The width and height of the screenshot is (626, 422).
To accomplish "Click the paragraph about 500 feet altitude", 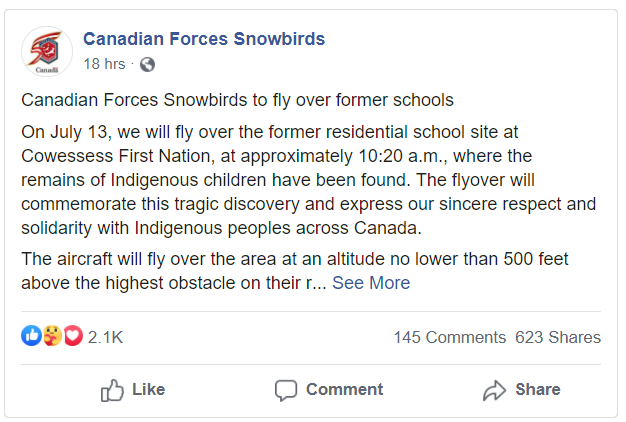I will (x=295, y=271).
